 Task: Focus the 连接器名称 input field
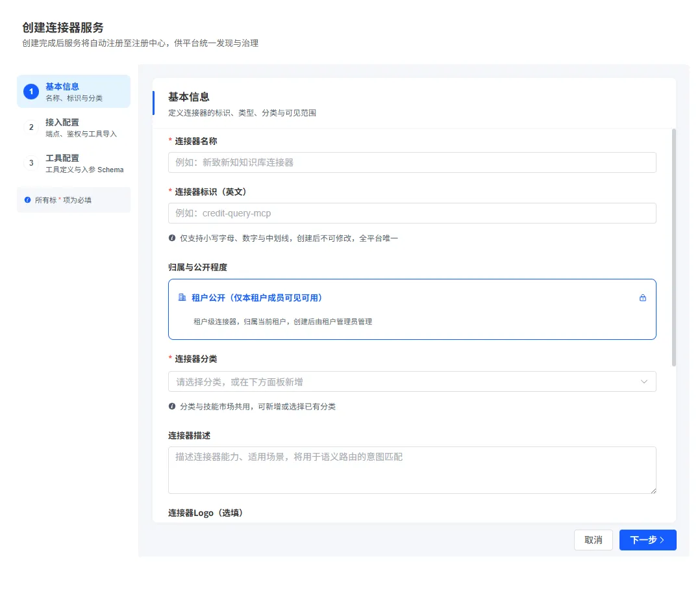click(412, 162)
